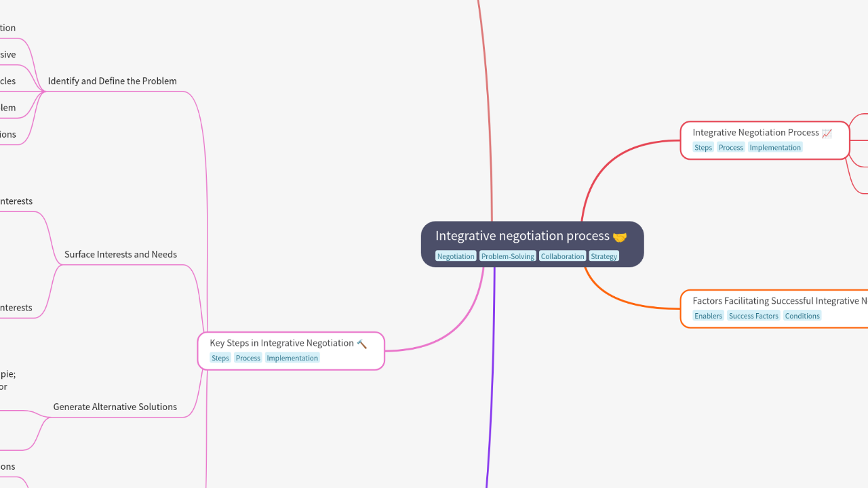This screenshot has width=868, height=488.
Task: Select Surface Interests and Needs branch
Action: point(121,254)
